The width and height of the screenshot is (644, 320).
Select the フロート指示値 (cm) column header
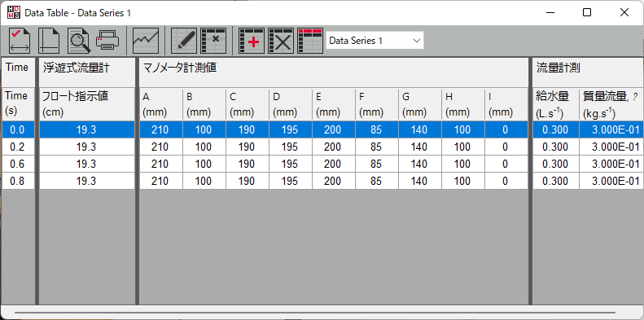[x=86, y=104]
